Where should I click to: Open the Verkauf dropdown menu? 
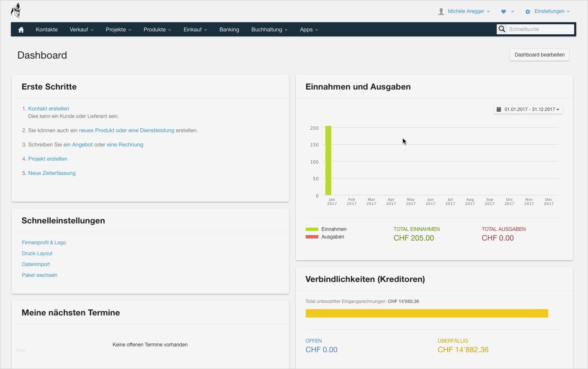(x=81, y=30)
